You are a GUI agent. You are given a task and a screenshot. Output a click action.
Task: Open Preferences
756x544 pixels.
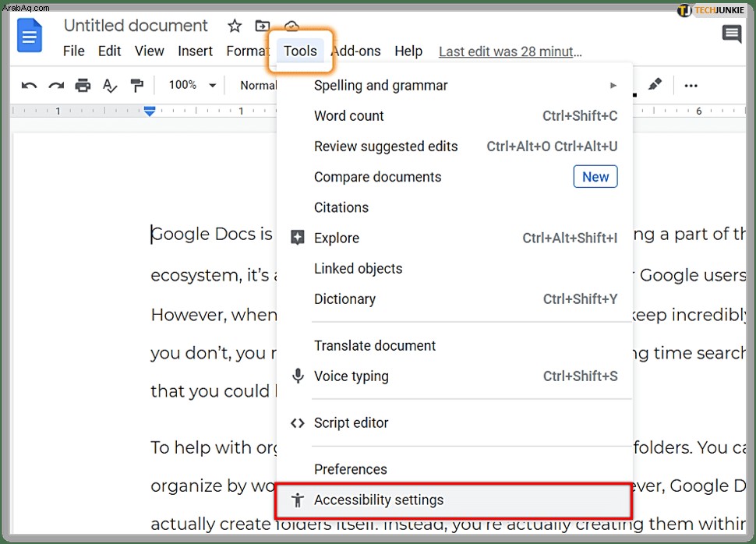coord(454,469)
